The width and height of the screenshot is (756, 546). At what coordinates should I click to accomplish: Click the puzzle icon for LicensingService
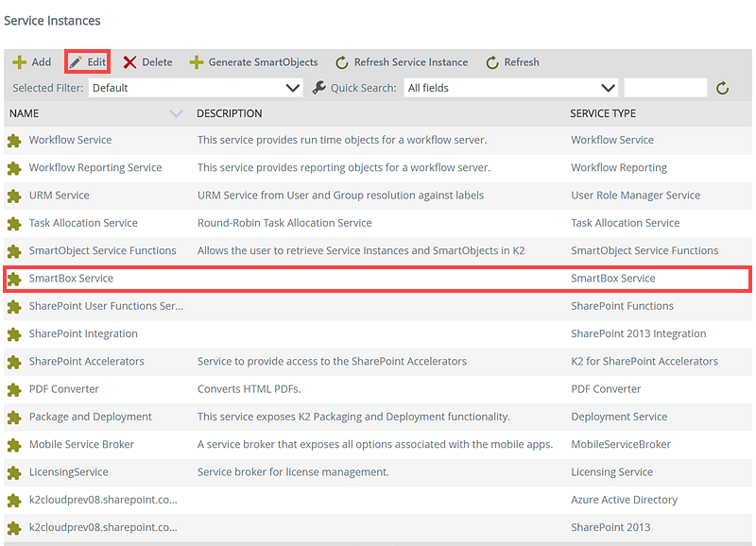point(14,472)
